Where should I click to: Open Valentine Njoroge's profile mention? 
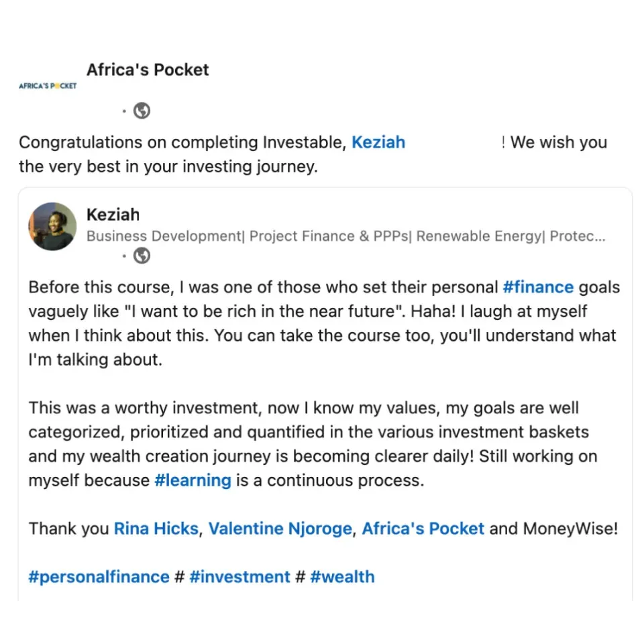280,529
